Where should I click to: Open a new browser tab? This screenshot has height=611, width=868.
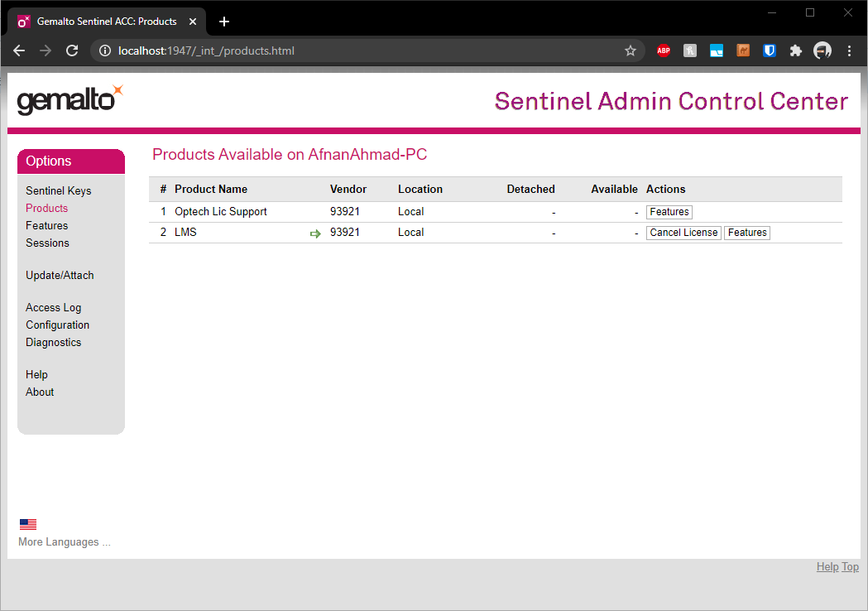(x=224, y=22)
